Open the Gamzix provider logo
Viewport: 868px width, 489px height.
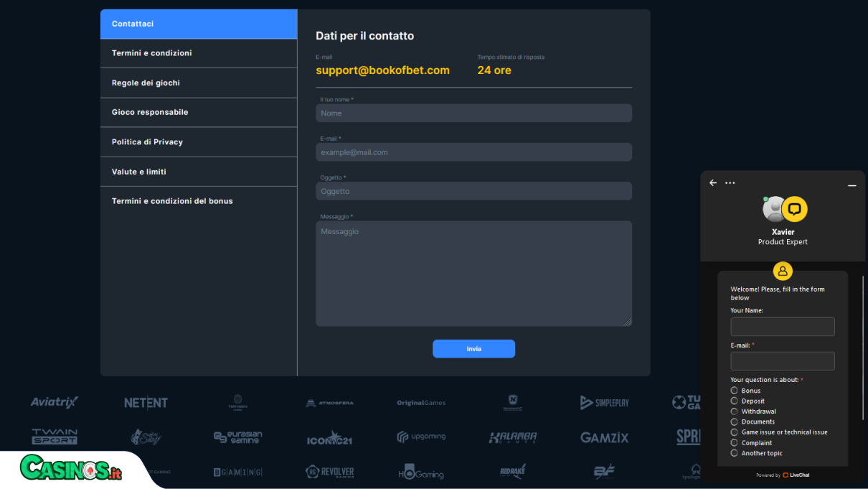point(605,437)
